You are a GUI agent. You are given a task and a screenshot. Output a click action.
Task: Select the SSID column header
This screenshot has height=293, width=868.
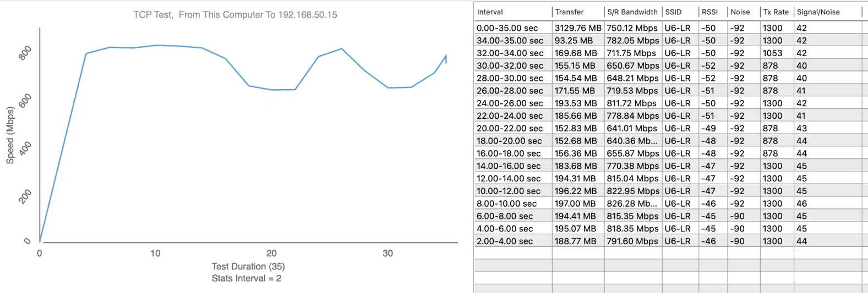click(x=673, y=12)
